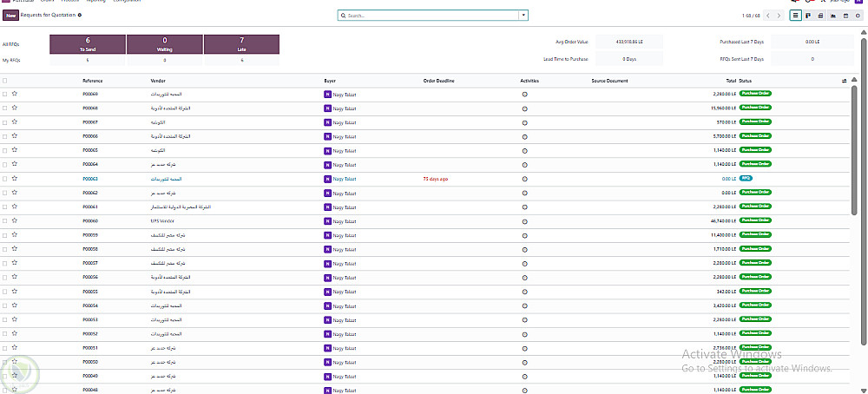Image resolution: width=868 pixels, height=394 pixels.
Task: Tick the checkbox for order P00068
Action: click(5, 108)
